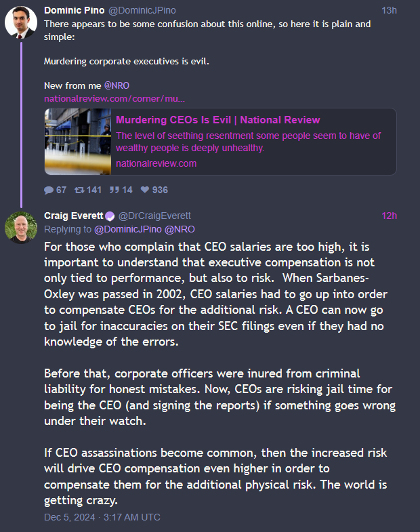
Task: Click the reply comment bubble icon showing 67
Action: click(49, 190)
